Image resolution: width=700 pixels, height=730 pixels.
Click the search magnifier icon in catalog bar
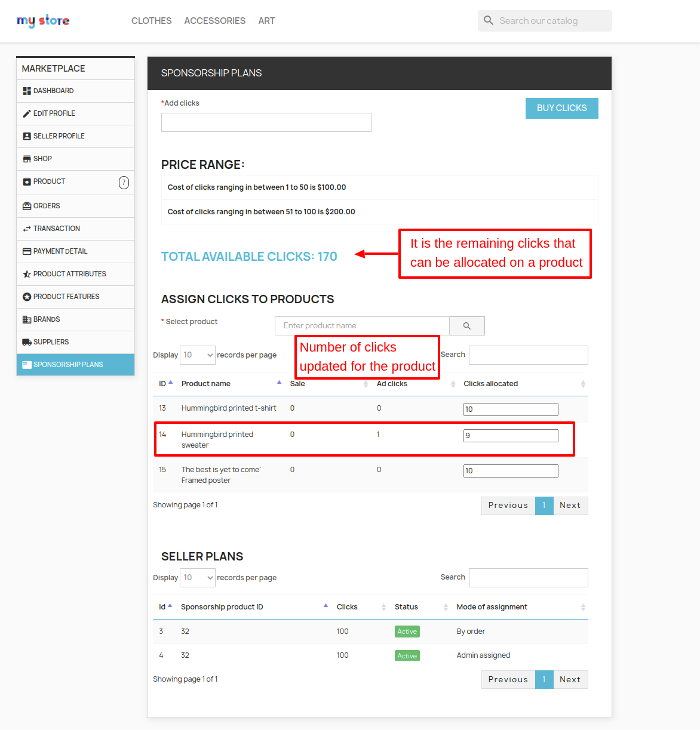tap(489, 20)
